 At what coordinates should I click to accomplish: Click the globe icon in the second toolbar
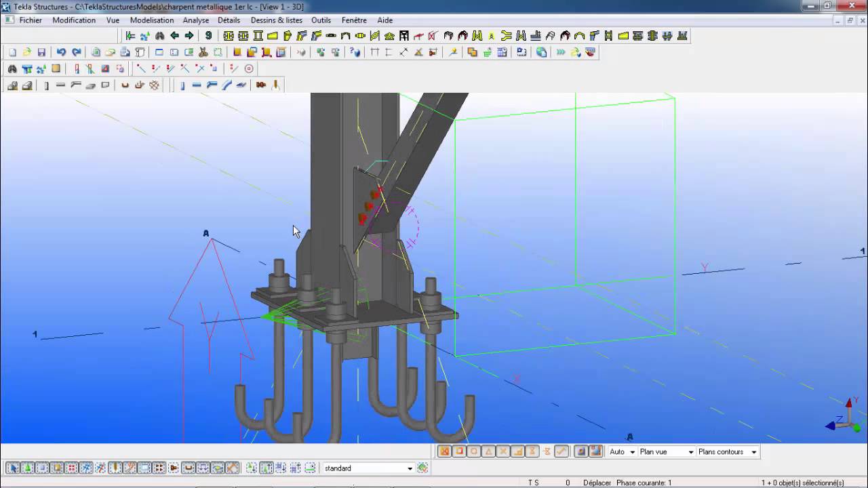541,52
